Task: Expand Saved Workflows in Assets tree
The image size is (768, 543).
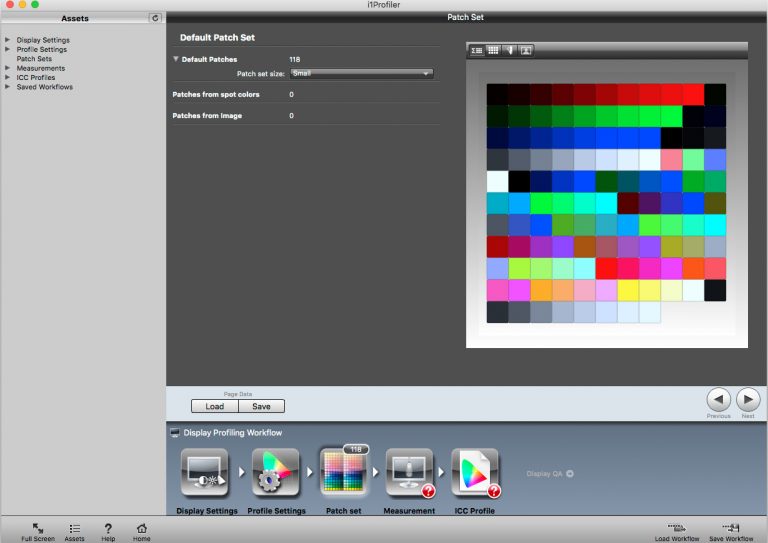Action: point(7,86)
